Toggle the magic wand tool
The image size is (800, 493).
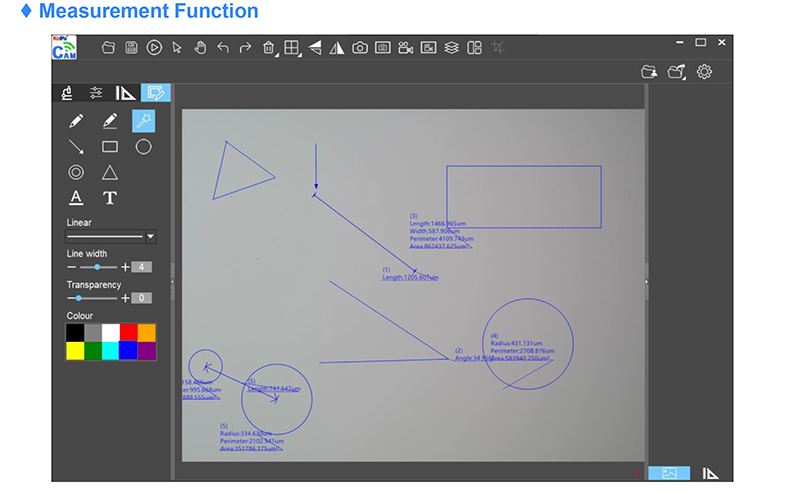[x=143, y=121]
